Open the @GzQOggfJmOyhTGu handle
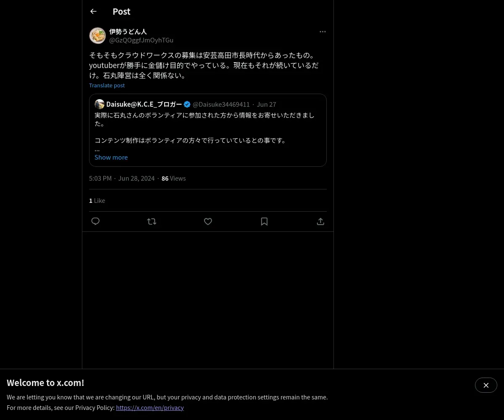 (141, 40)
